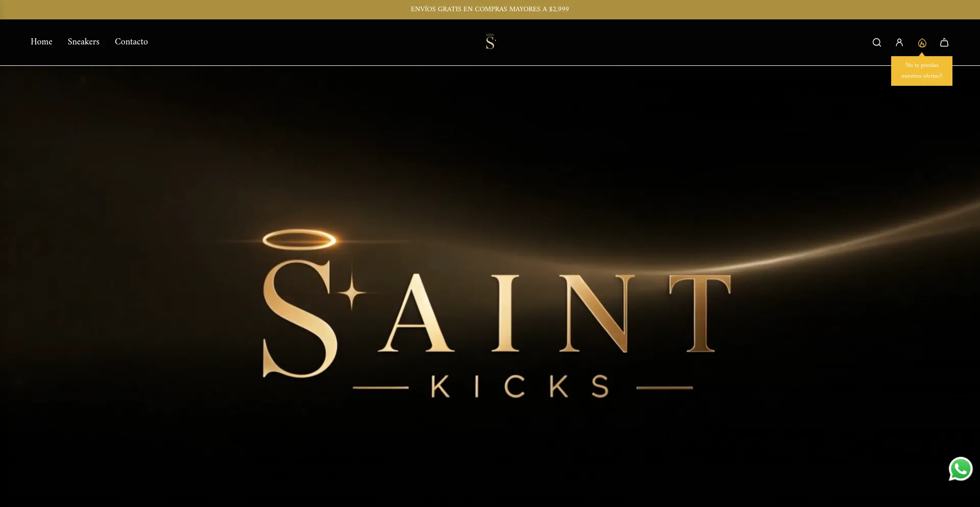Open the shopping bag cart icon
Viewport: 980px width, 507px height.
click(x=944, y=42)
